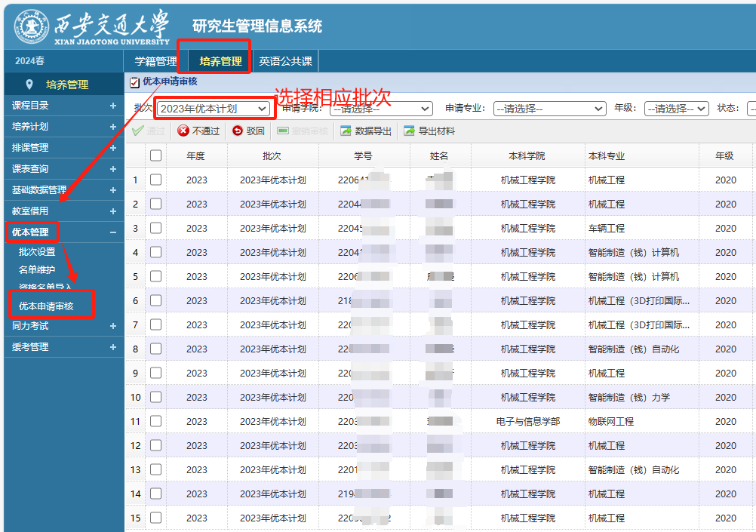Click the 不通过 button label

(x=206, y=131)
